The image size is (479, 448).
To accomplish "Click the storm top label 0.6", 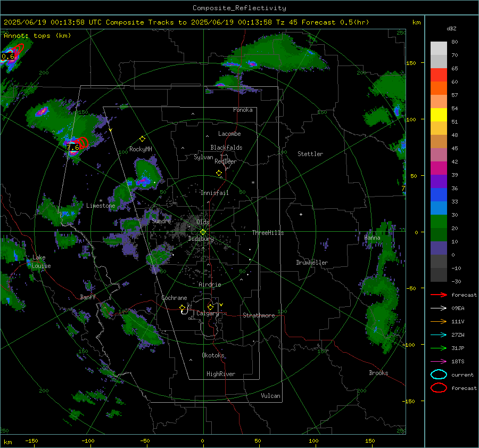I will click(x=7, y=56).
